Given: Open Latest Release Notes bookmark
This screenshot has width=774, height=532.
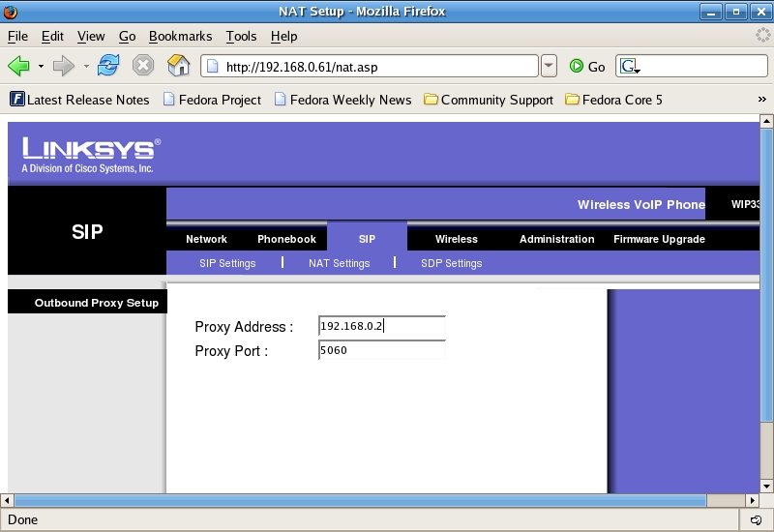Looking at the screenshot, I should coord(79,100).
